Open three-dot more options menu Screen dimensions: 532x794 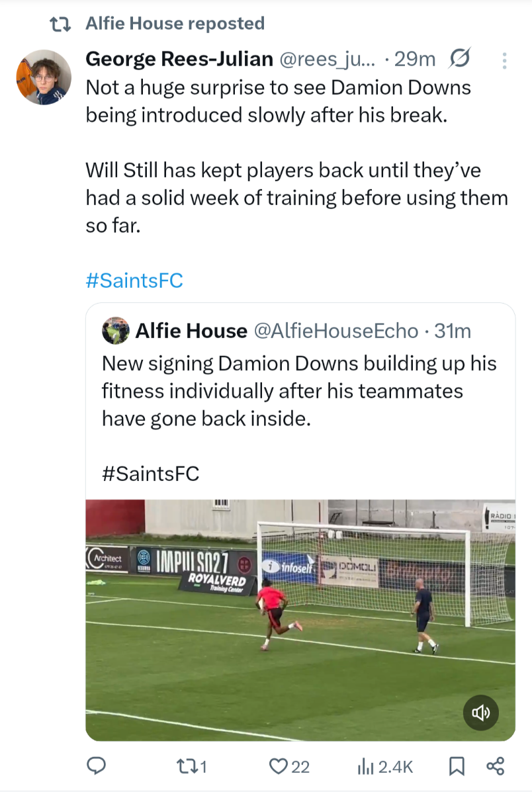[504, 61]
